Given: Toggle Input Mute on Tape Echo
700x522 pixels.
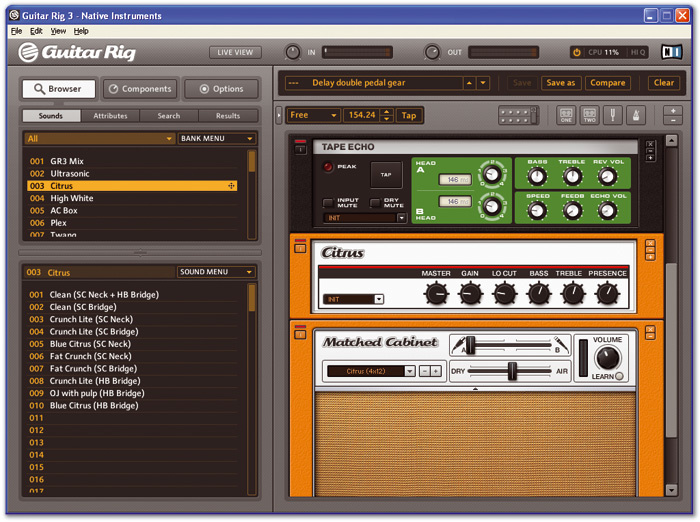Looking at the screenshot, I should coord(328,202).
